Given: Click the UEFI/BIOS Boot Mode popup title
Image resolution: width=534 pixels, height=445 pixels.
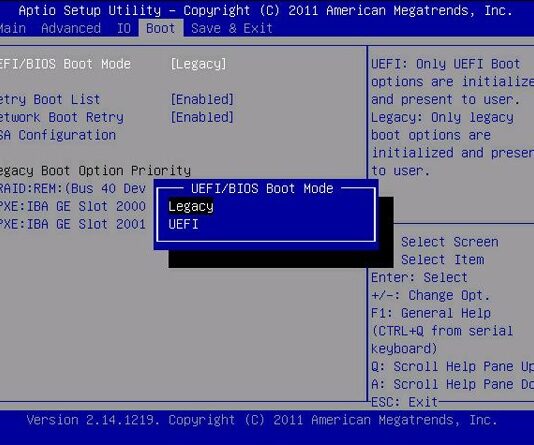Looking at the screenshot, I should [262, 188].
